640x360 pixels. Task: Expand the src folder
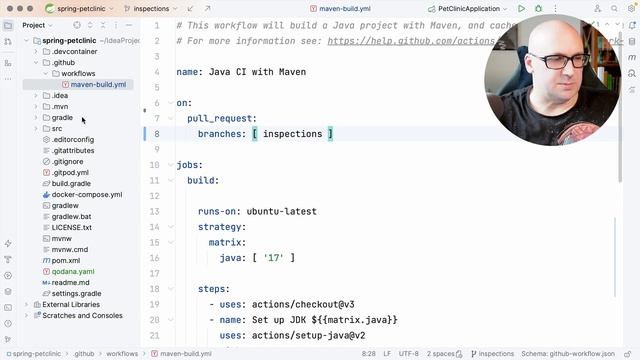(36, 129)
